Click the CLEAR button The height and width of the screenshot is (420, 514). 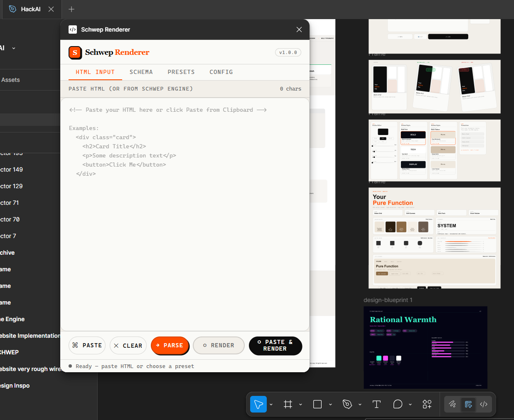click(x=128, y=346)
